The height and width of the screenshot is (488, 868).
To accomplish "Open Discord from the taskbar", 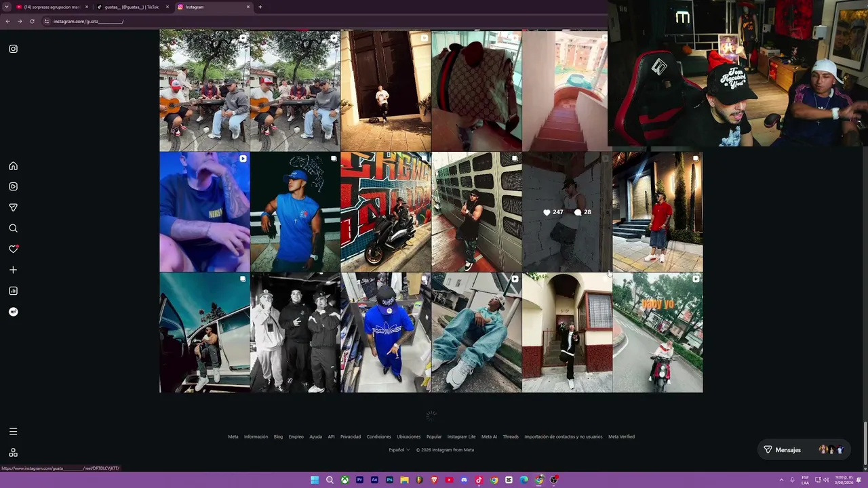I will [x=464, y=480].
